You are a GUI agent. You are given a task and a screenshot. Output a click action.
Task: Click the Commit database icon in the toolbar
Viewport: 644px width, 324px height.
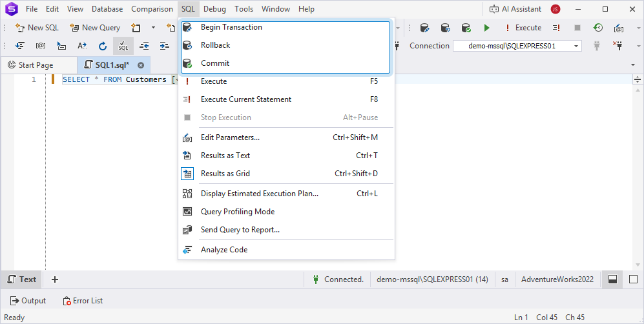point(466,28)
